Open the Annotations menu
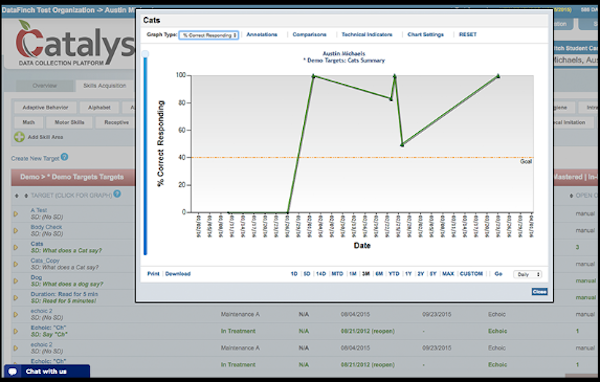The height and width of the screenshot is (382, 600). click(x=262, y=34)
